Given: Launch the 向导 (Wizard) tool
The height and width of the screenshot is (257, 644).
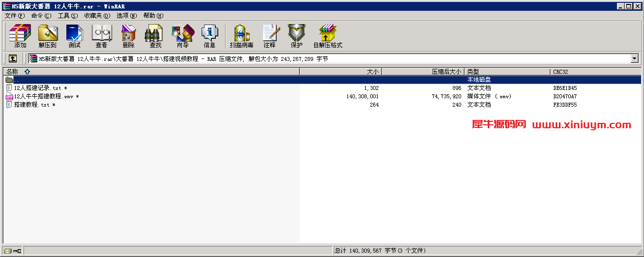Looking at the screenshot, I should pos(182,36).
